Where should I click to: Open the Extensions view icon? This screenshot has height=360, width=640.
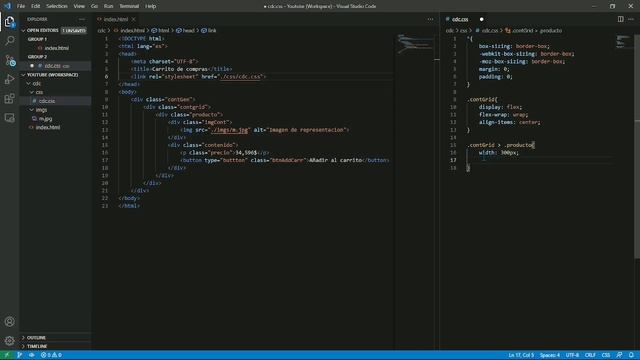click(x=9, y=98)
